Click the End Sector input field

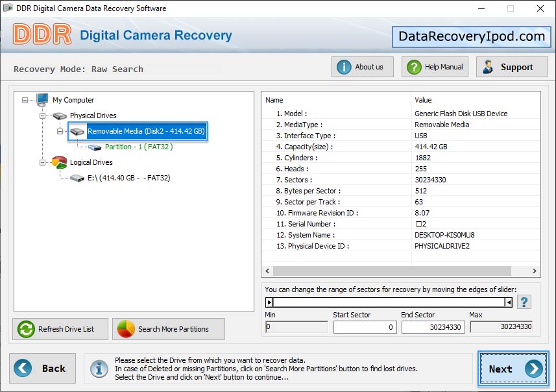[433, 326]
